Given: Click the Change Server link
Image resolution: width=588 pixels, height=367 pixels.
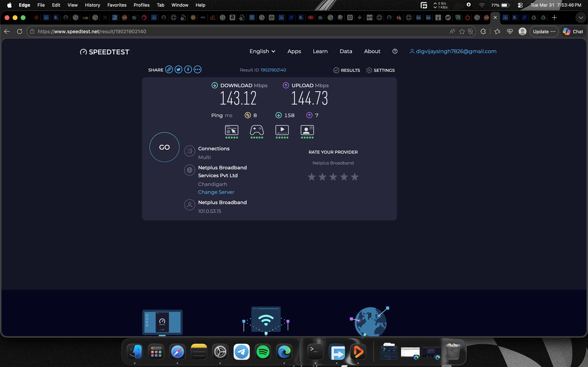Looking at the screenshot, I should pos(216,192).
